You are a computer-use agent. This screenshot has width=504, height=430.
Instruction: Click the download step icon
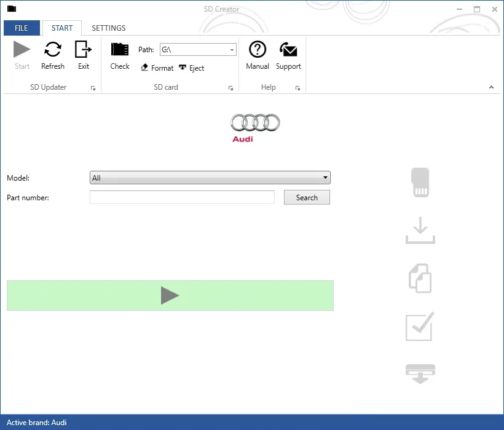[x=420, y=230]
